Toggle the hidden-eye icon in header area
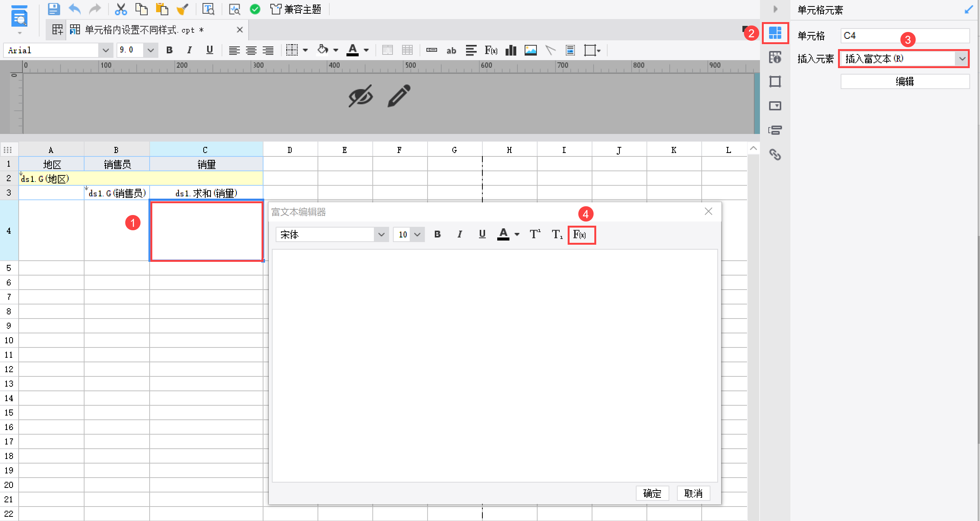This screenshot has width=980, height=521. click(360, 96)
